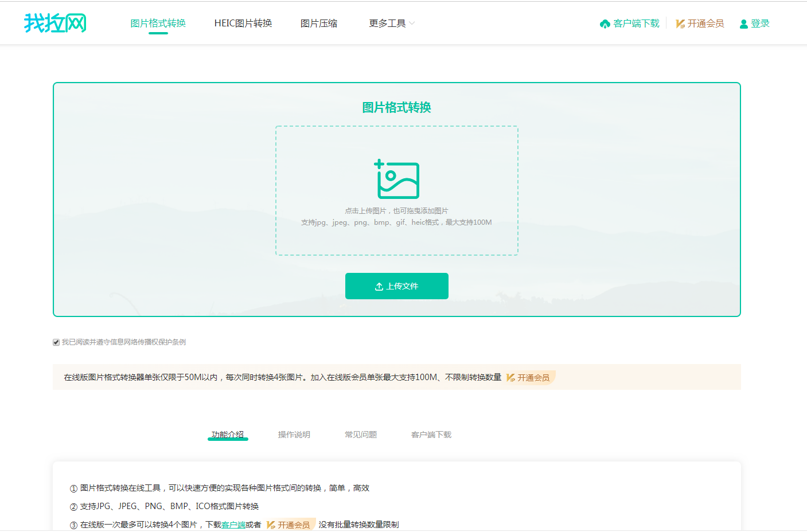Click the VIP badge icon in the notice banner
Screen dimensions: 807x532
(510, 378)
